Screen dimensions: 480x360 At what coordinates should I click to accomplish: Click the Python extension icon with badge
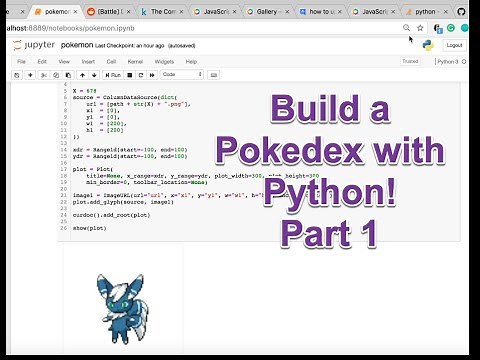tap(438, 29)
